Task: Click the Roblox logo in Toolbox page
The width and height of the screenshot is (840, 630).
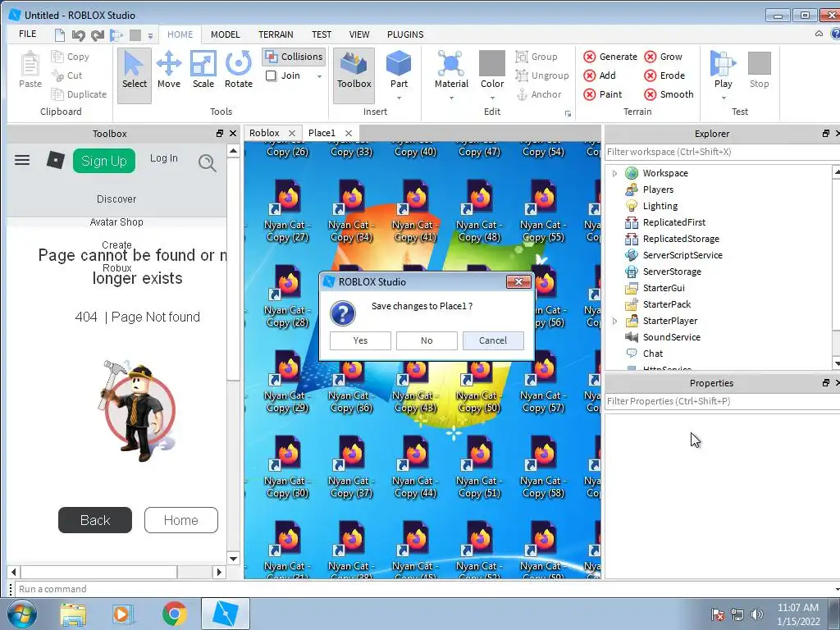Action: pyautogui.click(x=55, y=160)
